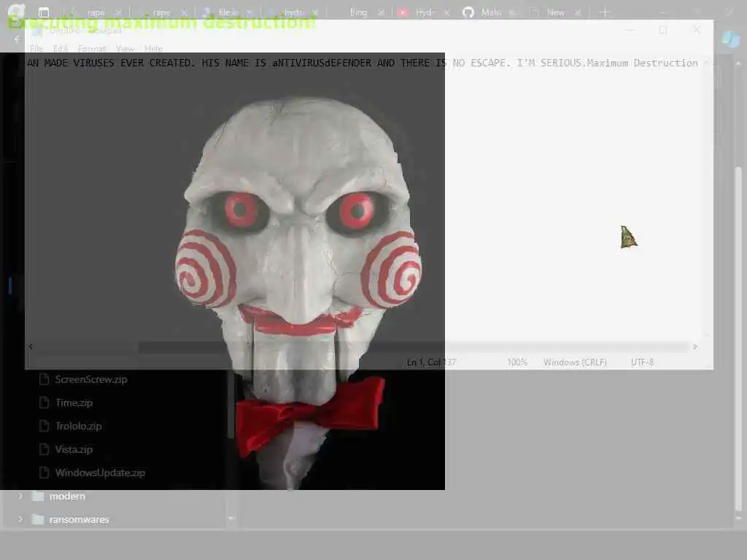The width and height of the screenshot is (747, 560).
Task: Open the tab actions menu icon
Action: (43, 12)
